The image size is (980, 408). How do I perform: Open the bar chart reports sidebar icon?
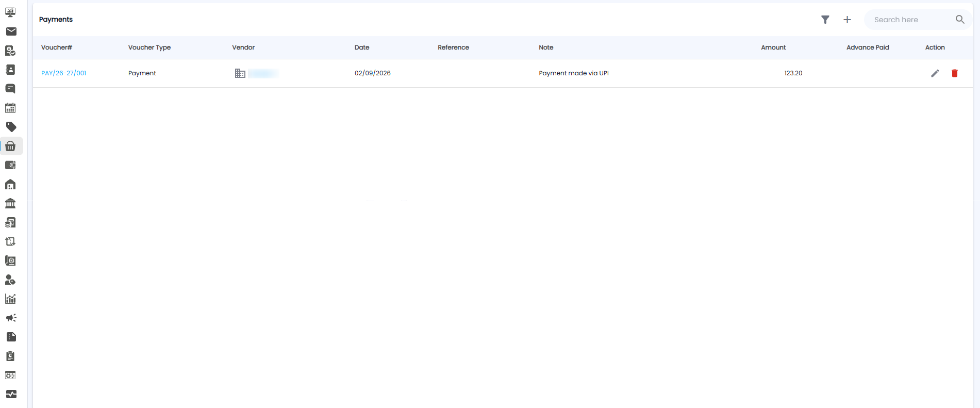coord(10,299)
